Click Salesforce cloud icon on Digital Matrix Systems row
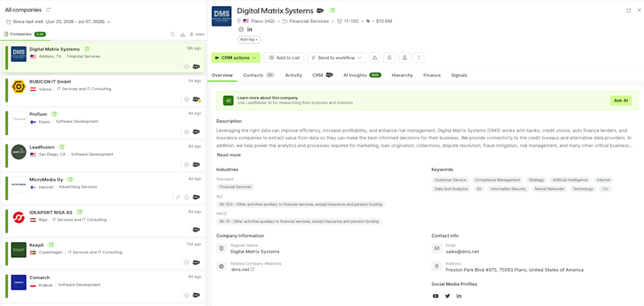644x306 pixels. click(196, 66)
